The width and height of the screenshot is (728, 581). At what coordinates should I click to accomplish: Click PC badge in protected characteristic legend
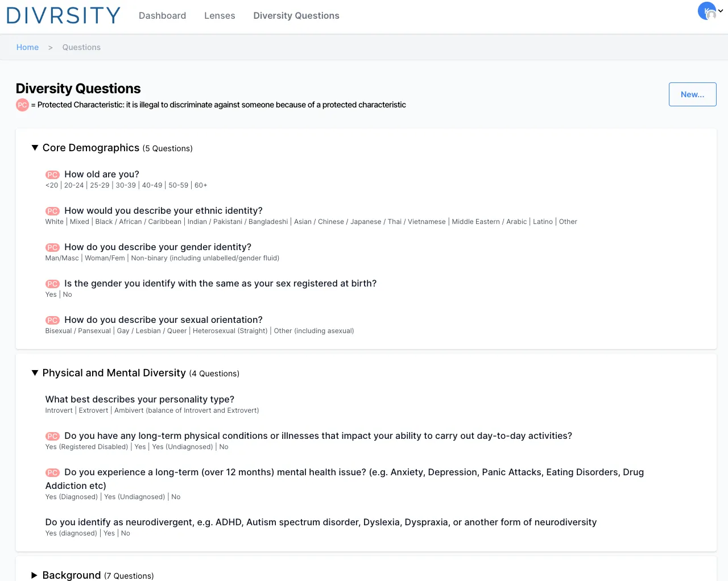point(22,105)
